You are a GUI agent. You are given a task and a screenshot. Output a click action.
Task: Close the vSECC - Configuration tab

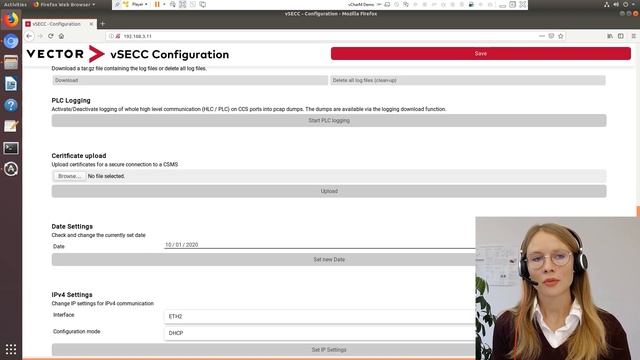pyautogui.click(x=91, y=24)
